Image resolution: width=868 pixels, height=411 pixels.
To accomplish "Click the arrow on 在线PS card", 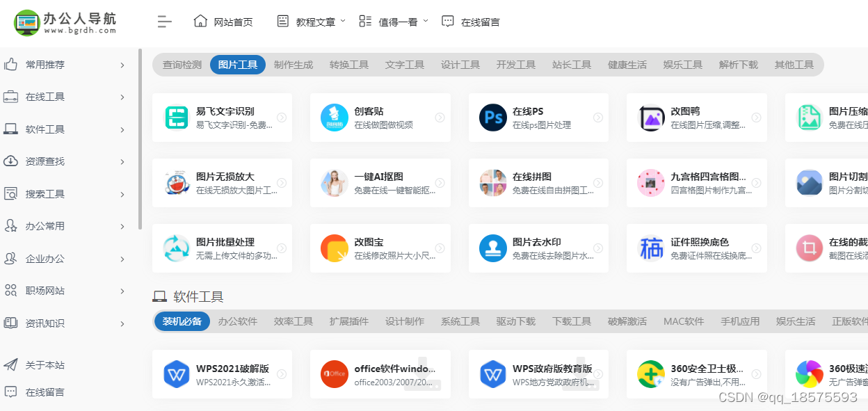I will tap(598, 118).
